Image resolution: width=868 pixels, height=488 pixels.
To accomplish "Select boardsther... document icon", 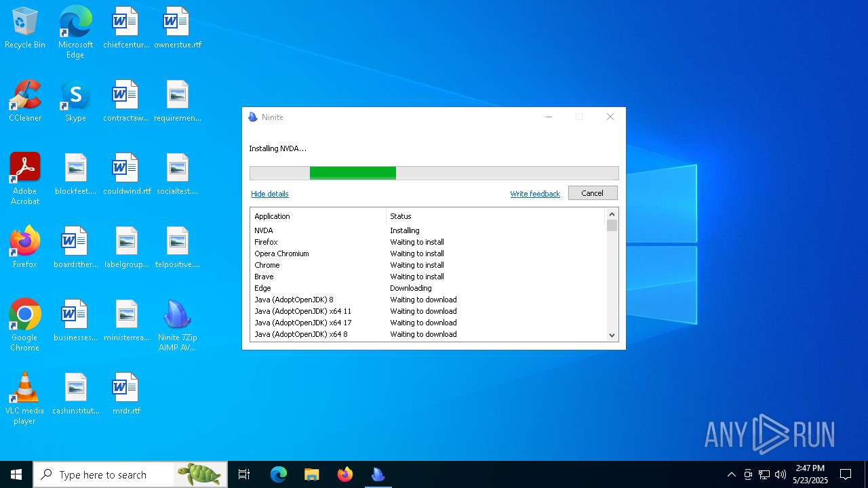I will coord(75,248).
